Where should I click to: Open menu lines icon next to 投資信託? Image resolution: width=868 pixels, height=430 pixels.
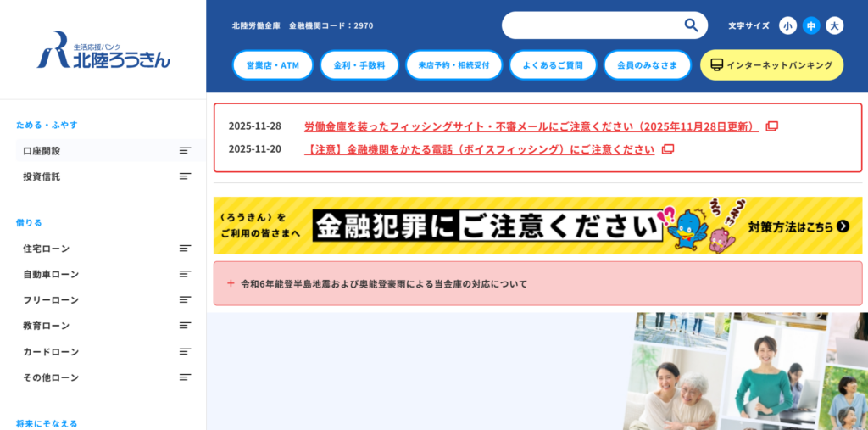pos(185,176)
